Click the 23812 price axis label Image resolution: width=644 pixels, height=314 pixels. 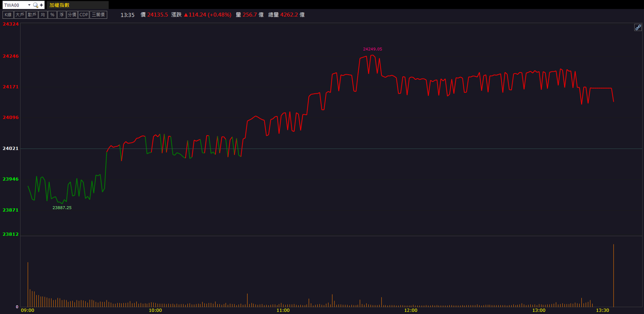[10, 234]
